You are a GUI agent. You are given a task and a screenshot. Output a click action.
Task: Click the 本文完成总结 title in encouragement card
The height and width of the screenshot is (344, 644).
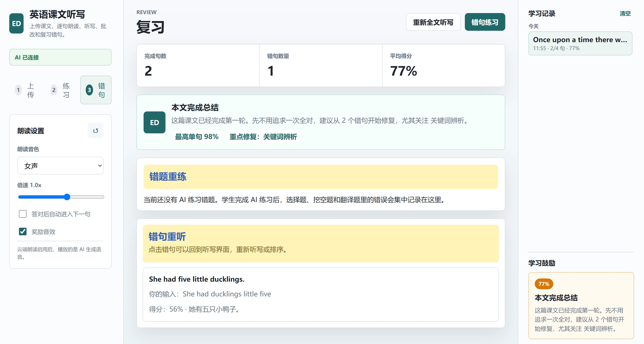point(556,298)
